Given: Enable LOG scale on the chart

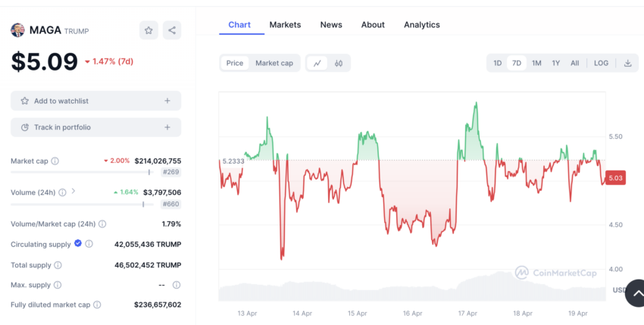Looking at the screenshot, I should point(601,64).
